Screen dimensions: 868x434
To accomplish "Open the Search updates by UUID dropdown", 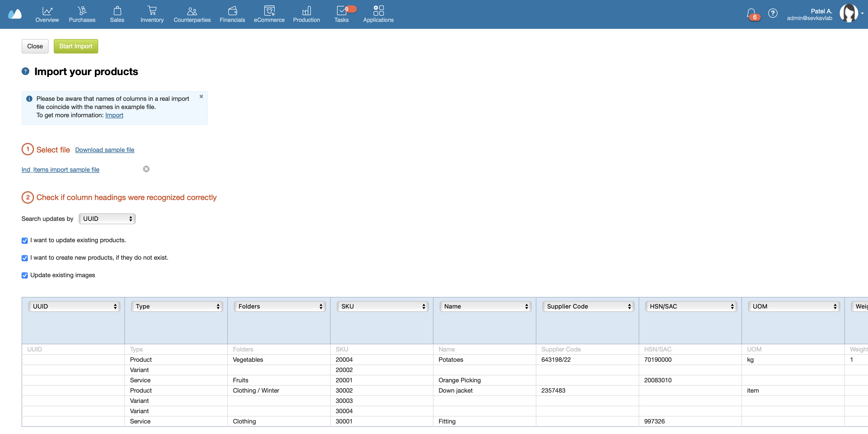I will click(107, 219).
